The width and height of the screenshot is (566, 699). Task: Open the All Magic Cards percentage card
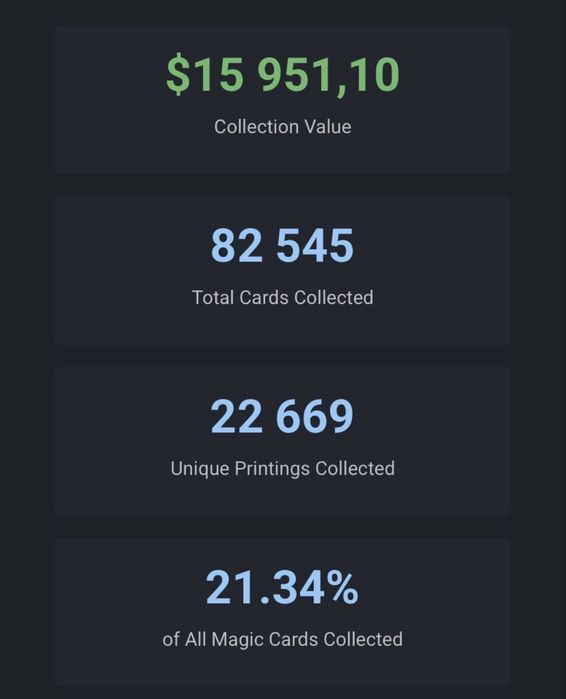[283, 612]
